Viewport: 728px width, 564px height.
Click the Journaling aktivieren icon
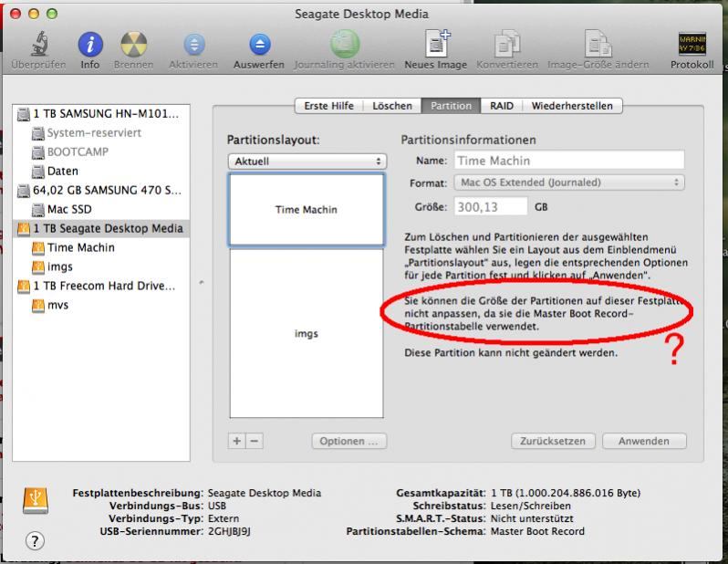344,44
